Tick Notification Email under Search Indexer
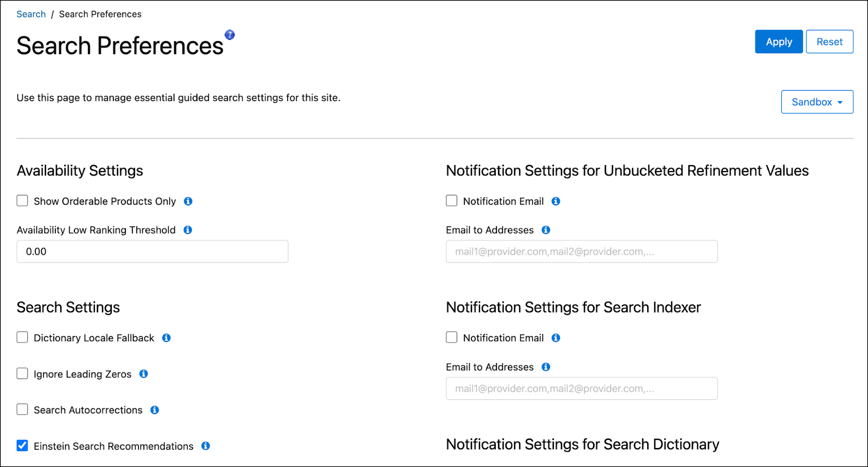This screenshot has width=868, height=467. tap(451, 337)
